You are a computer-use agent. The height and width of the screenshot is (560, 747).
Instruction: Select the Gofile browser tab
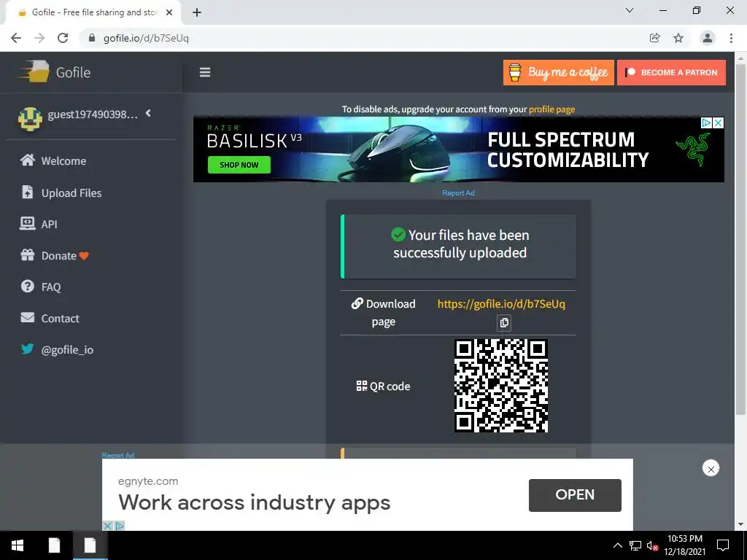[93, 12]
